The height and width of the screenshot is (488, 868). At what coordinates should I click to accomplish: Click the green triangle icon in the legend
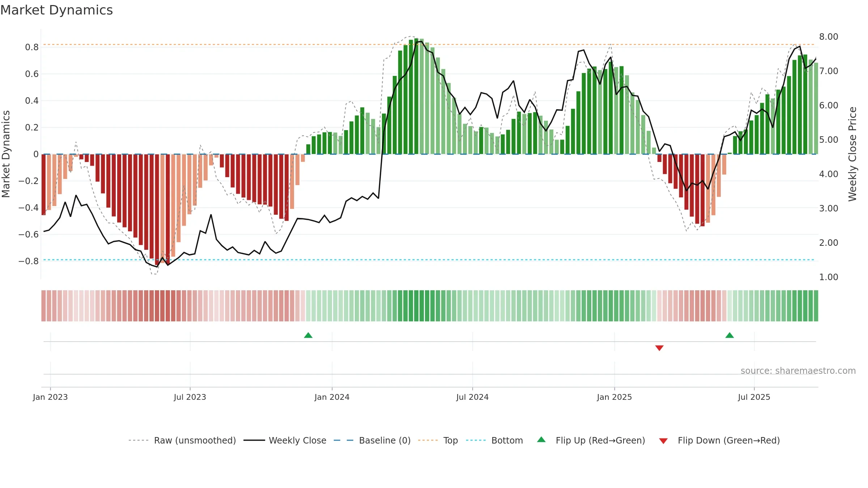pyautogui.click(x=541, y=440)
